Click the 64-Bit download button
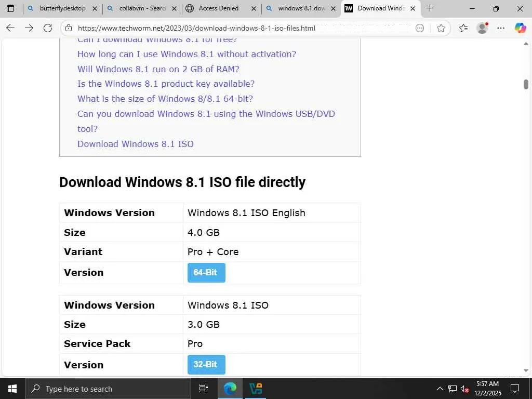532x399 pixels. point(206,272)
